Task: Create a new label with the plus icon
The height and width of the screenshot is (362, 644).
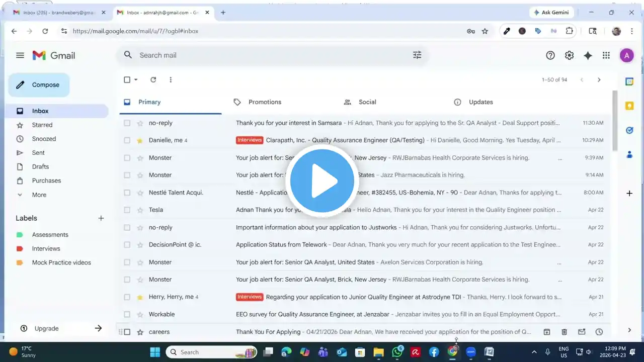Action: (101, 218)
